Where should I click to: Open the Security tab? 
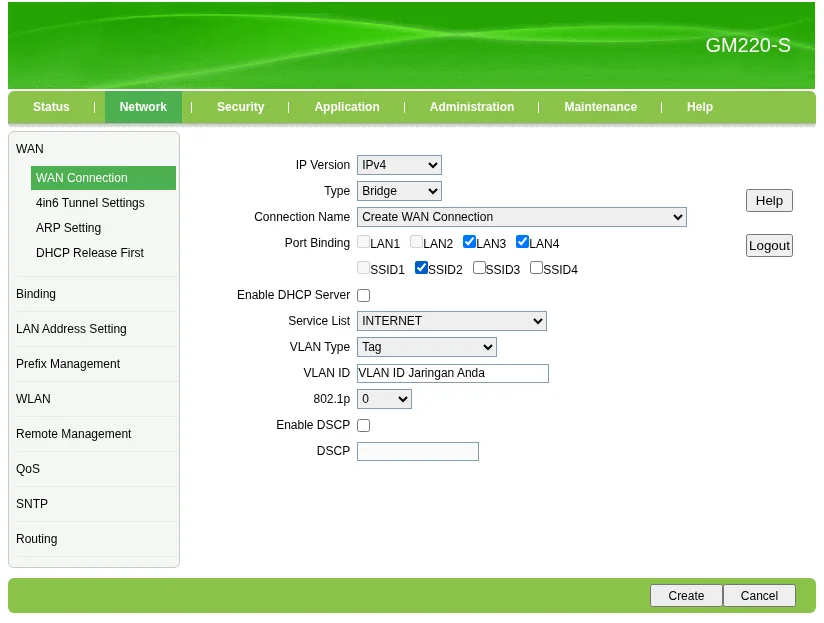pyautogui.click(x=240, y=107)
